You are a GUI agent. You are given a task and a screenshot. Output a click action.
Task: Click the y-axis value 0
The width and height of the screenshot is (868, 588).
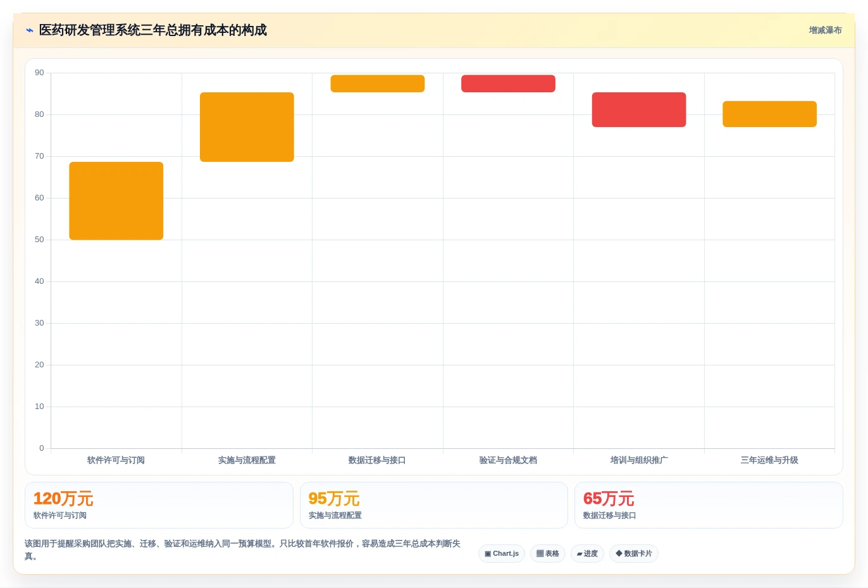(x=42, y=448)
